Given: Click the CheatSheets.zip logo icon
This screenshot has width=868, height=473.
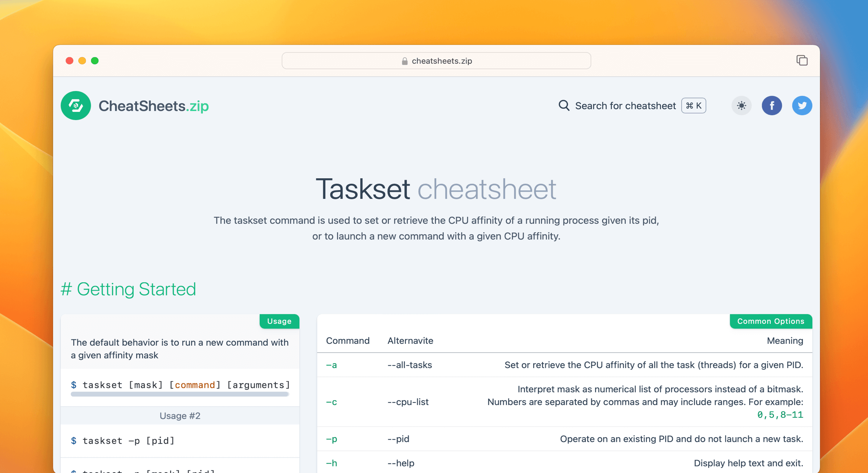Looking at the screenshot, I should [x=76, y=106].
